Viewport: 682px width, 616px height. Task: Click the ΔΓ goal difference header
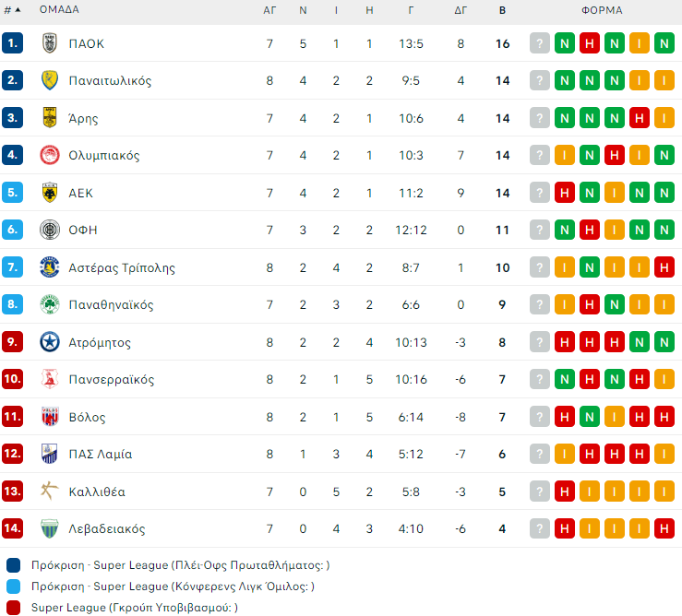point(461,10)
